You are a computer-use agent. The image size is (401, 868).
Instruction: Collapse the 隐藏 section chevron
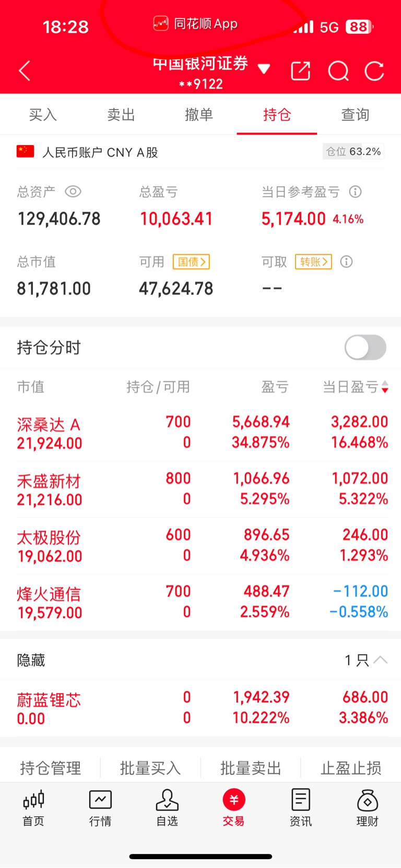tap(381, 660)
